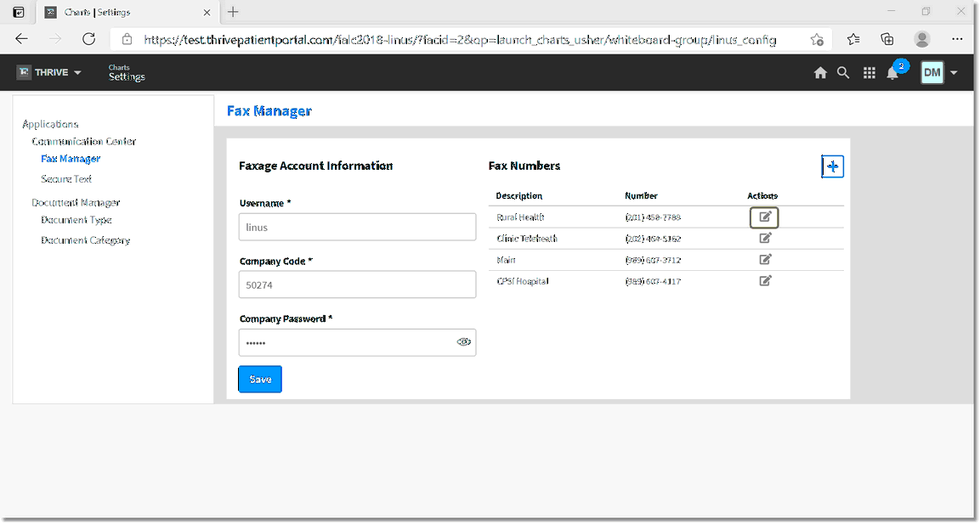Select Applications in the sidebar
Image resolution: width=980 pixels, height=524 pixels.
[51, 124]
